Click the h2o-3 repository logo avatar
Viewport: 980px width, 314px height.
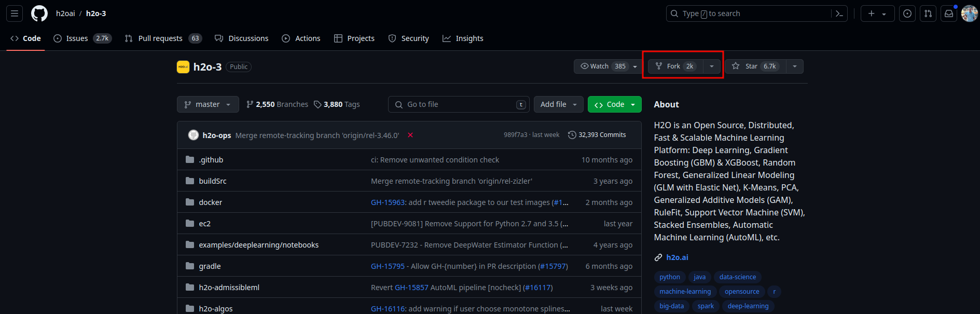pos(183,67)
